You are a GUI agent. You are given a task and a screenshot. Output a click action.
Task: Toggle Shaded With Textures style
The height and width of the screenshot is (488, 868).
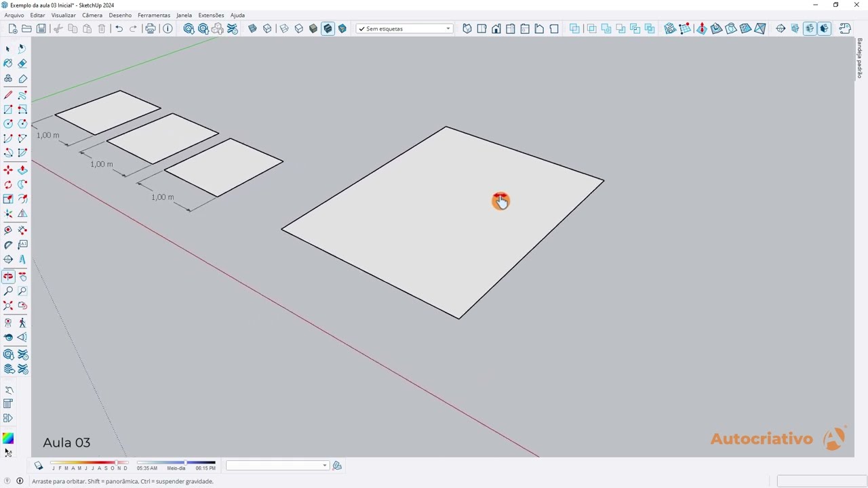pyautogui.click(x=328, y=28)
